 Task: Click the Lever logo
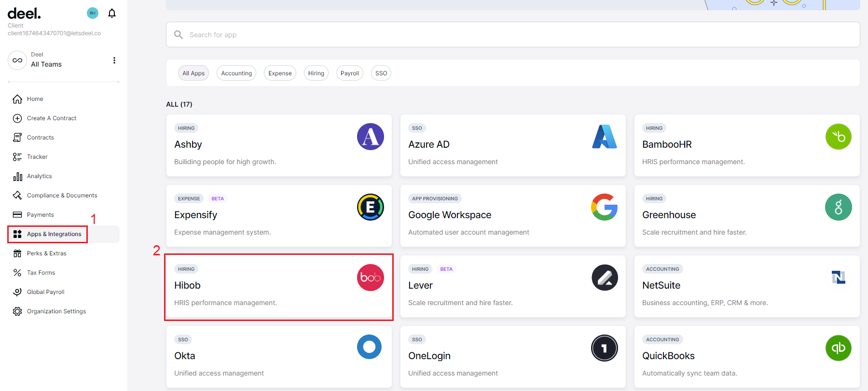coord(605,278)
